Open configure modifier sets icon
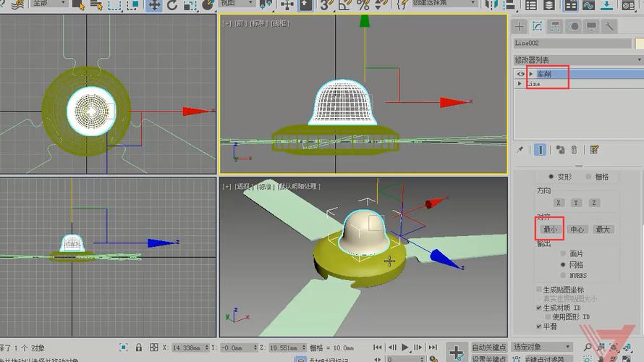Screen dimensions: 644x362 coord(594,150)
